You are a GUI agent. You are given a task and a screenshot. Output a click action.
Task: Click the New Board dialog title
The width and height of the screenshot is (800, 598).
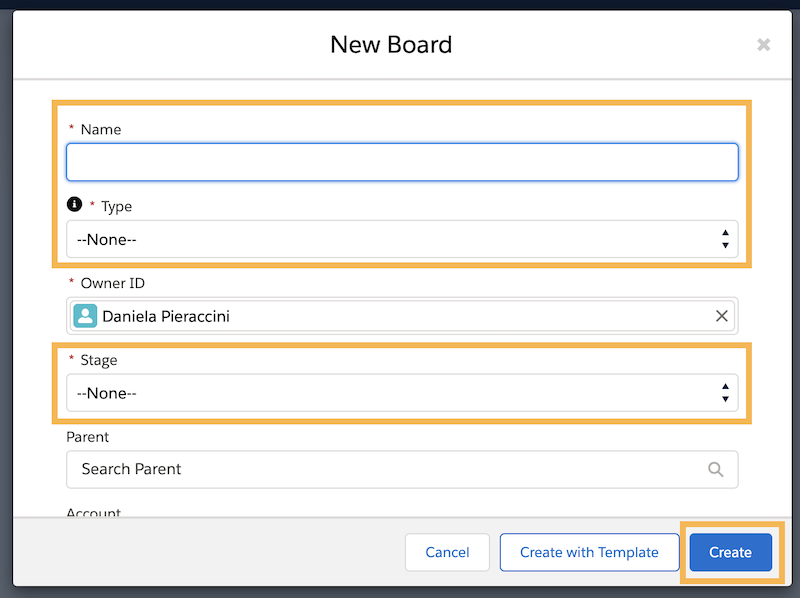tap(391, 44)
